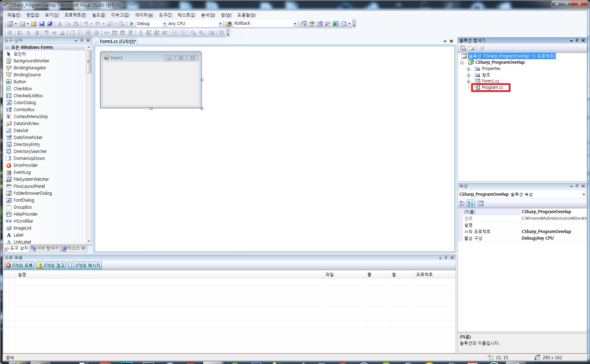
Task: Click the Align Lefts layout icon
Action: (x=20, y=33)
